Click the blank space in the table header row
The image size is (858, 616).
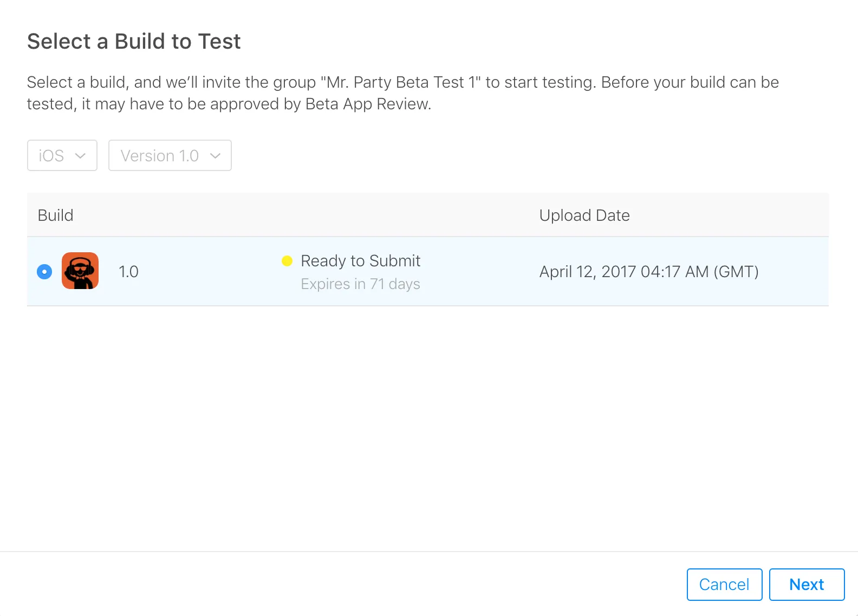point(303,215)
